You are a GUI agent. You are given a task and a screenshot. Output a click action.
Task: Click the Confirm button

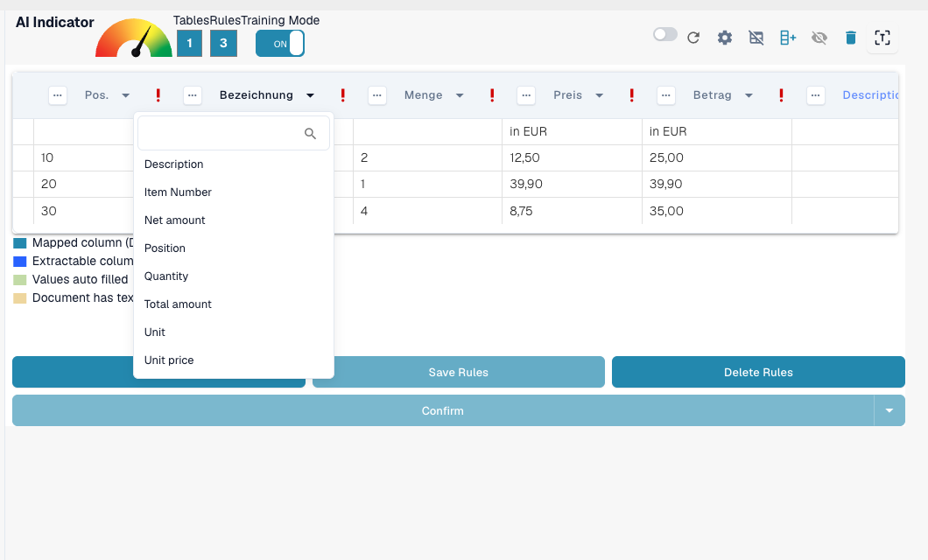pos(443,410)
